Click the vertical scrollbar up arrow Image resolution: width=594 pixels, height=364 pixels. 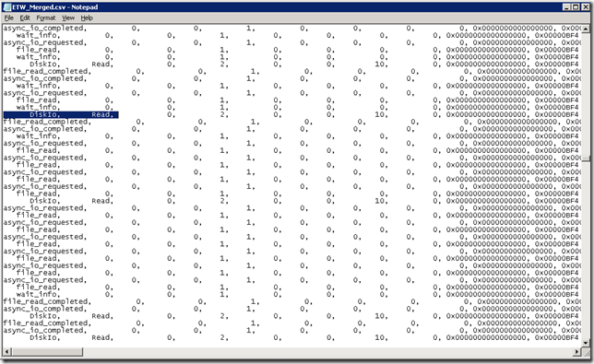586,29
